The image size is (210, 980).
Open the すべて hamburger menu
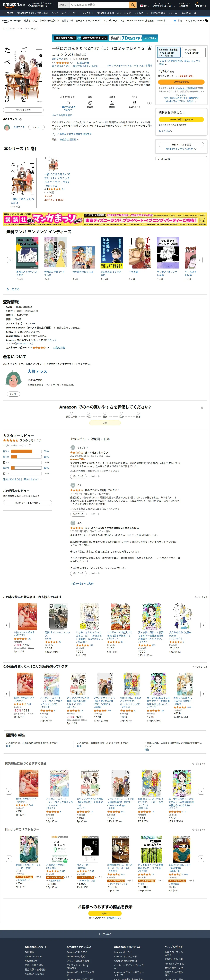coord(8,13)
